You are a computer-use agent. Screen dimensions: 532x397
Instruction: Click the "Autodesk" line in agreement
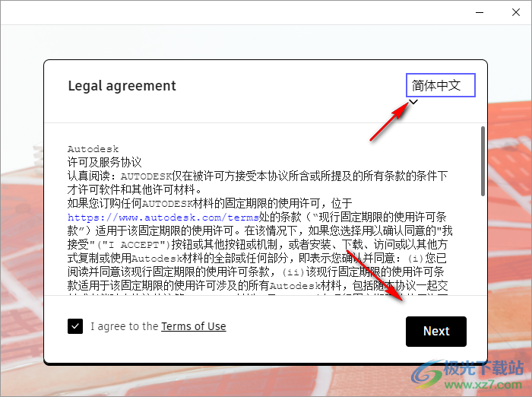pyautogui.click(x=93, y=149)
